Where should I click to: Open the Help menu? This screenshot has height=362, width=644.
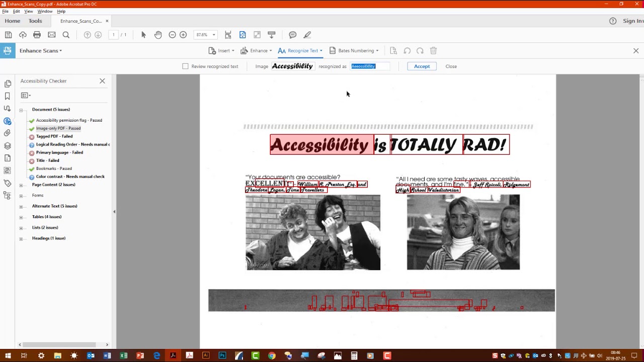61,11
